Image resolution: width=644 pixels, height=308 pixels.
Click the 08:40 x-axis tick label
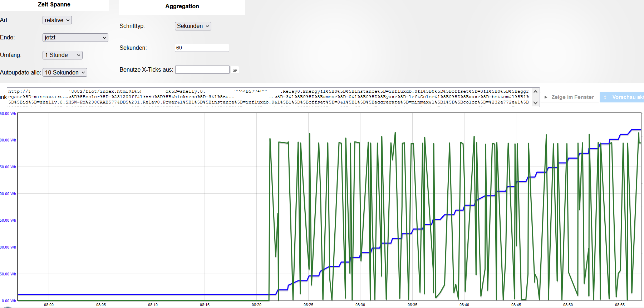[464, 305]
